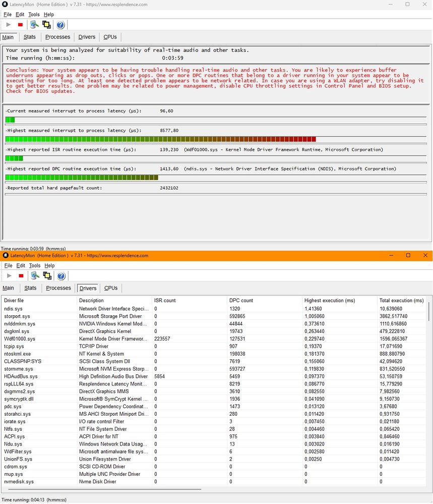This screenshot has height=504, width=433.
Task: Click LatencyMon app icon in top window title bar
Action: tap(5, 5)
